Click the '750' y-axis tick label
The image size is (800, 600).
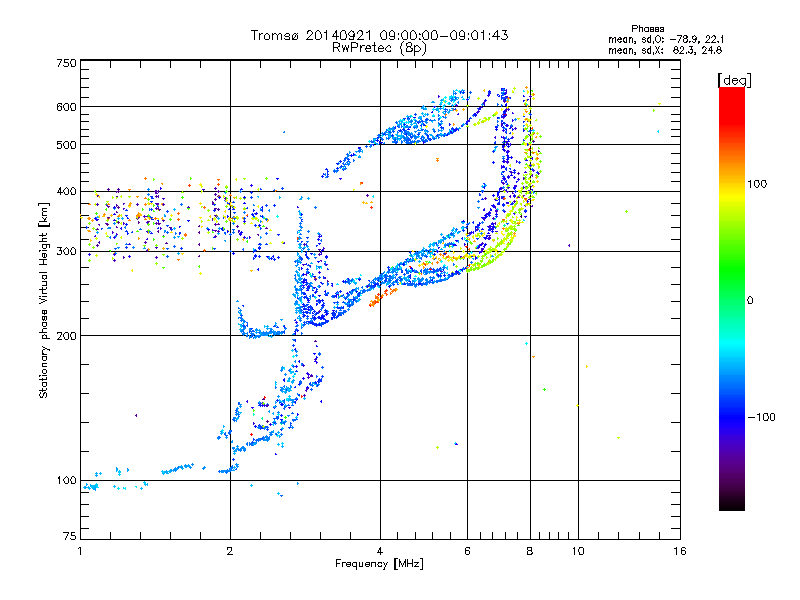click(66, 63)
